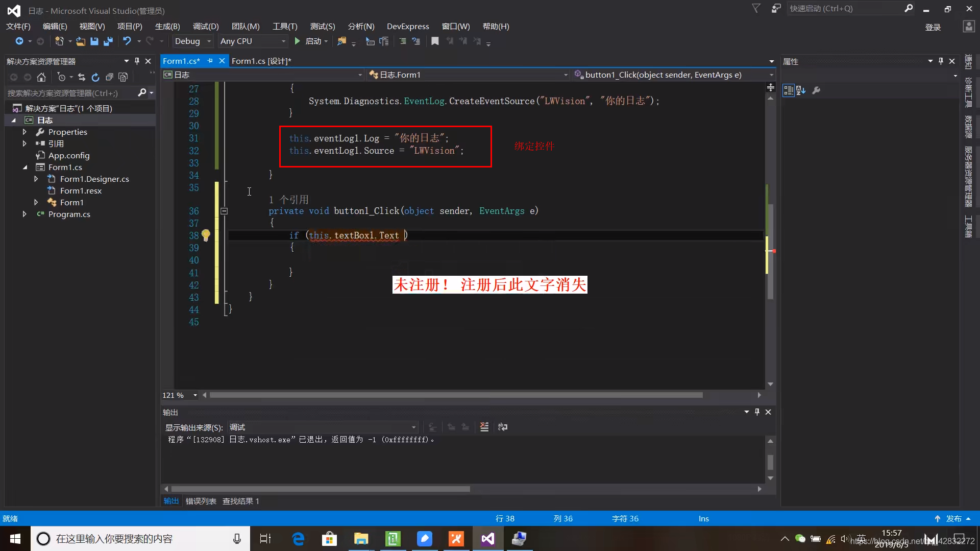Click the Home icon in Solution Explorer
The height and width of the screenshot is (551, 980).
tap(41, 77)
